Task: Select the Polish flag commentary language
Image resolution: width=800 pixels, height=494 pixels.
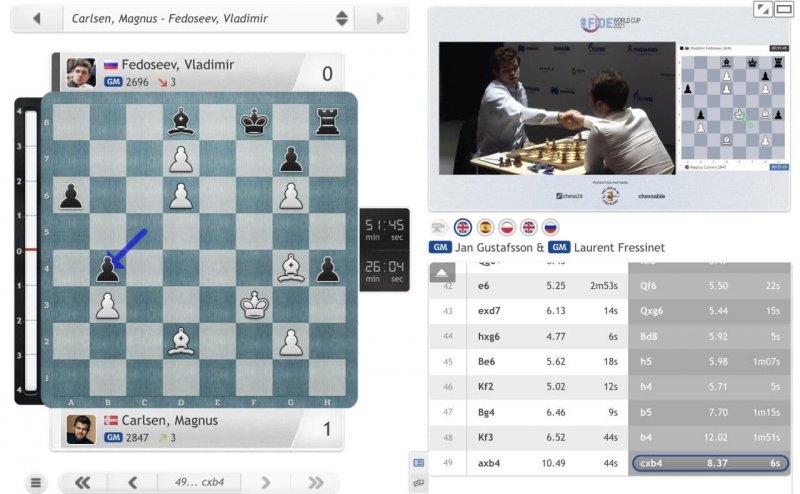Action: pos(507,227)
